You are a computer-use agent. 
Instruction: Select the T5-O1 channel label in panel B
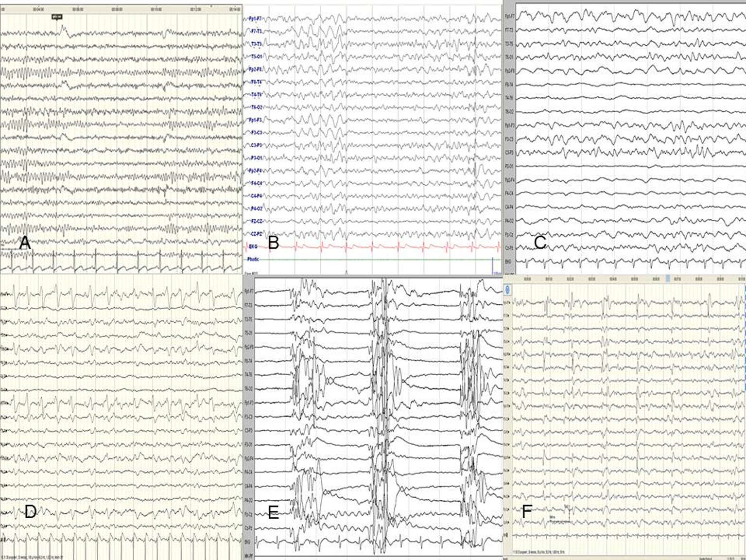tap(256, 56)
